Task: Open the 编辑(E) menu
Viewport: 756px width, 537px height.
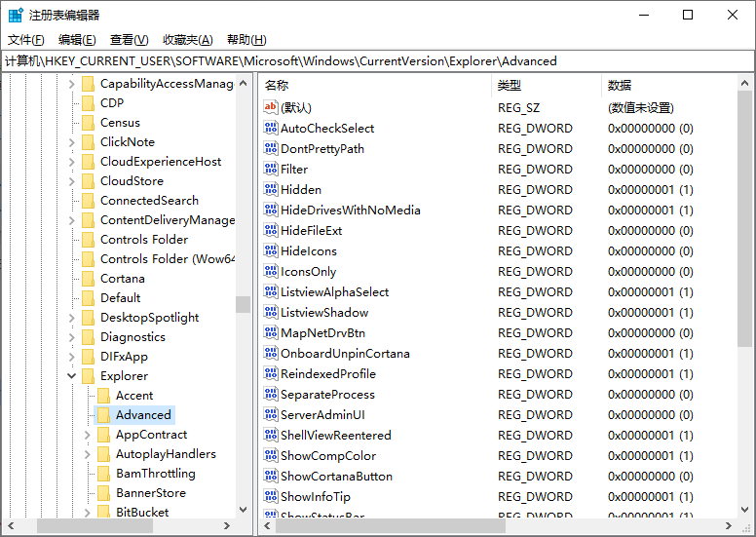Action: click(x=77, y=40)
